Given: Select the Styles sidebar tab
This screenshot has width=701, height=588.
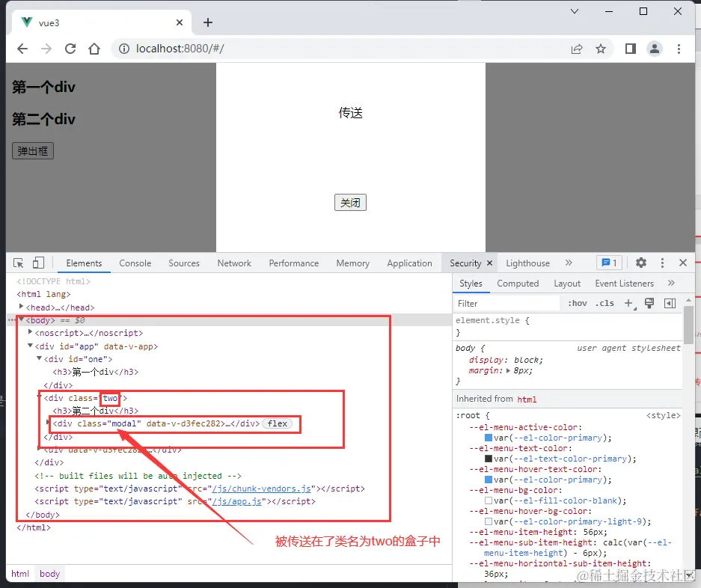Looking at the screenshot, I should click(471, 283).
